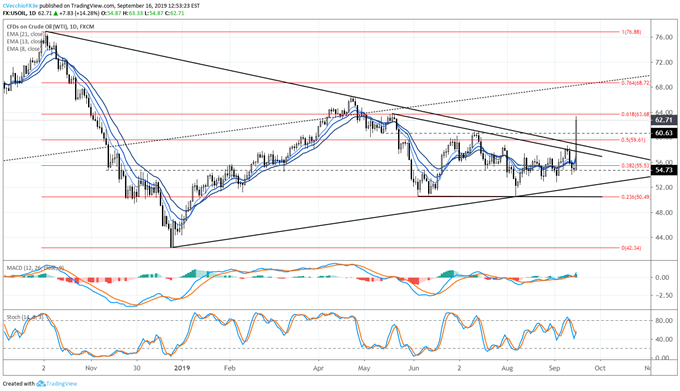The height and width of the screenshot is (391, 680).
Task: Click the 1(76.88) Fibonacci level label
Action: [631, 32]
